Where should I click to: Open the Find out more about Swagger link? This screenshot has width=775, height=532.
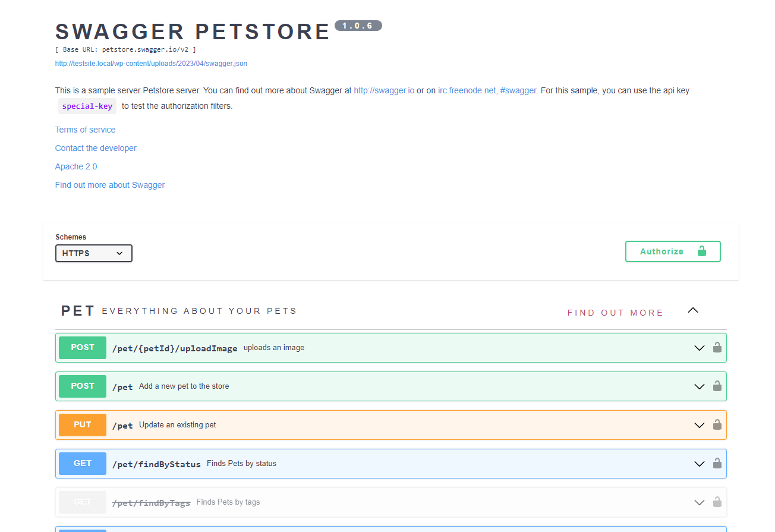[x=110, y=185]
